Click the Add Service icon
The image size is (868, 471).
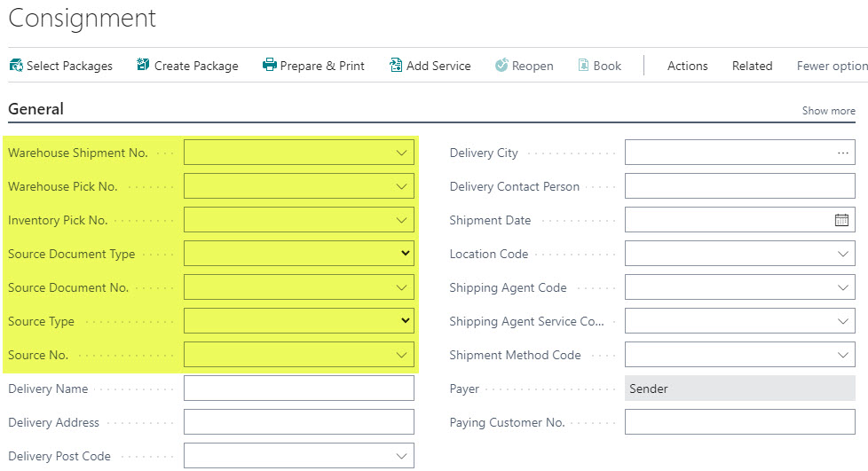396,65
